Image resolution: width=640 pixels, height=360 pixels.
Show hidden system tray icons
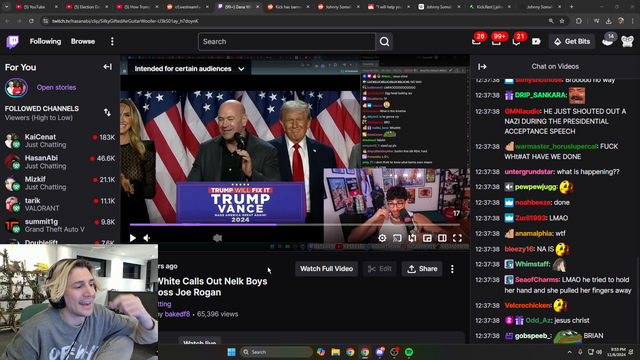point(569,352)
